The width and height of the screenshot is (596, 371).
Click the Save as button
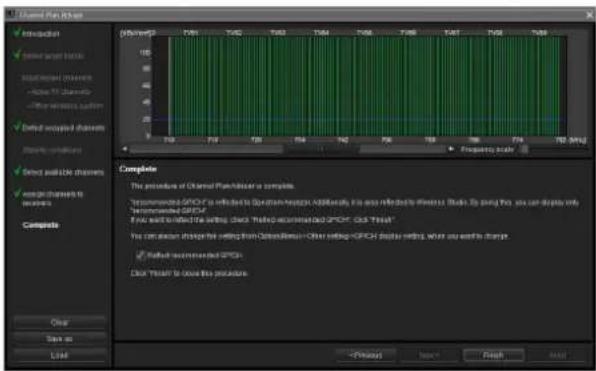[59, 339]
